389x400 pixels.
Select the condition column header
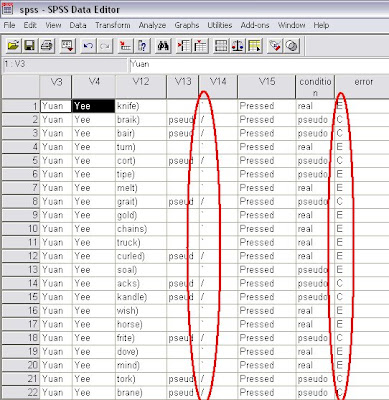[x=315, y=87]
